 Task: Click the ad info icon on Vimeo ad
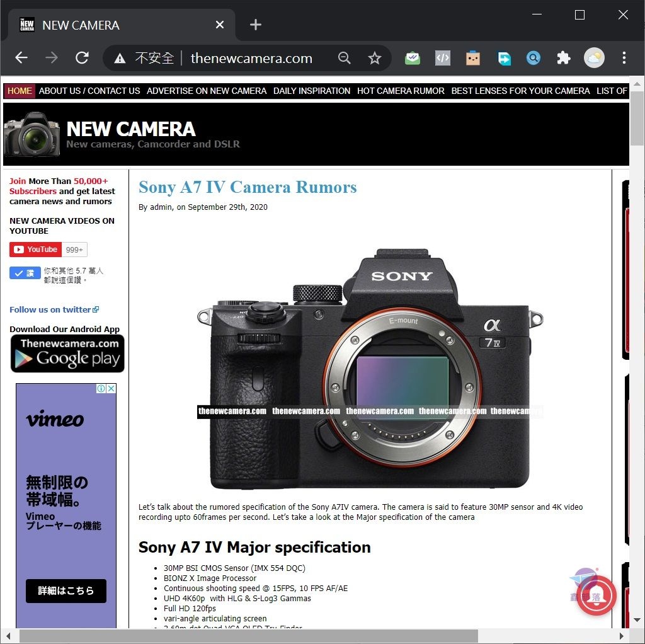[x=101, y=388]
